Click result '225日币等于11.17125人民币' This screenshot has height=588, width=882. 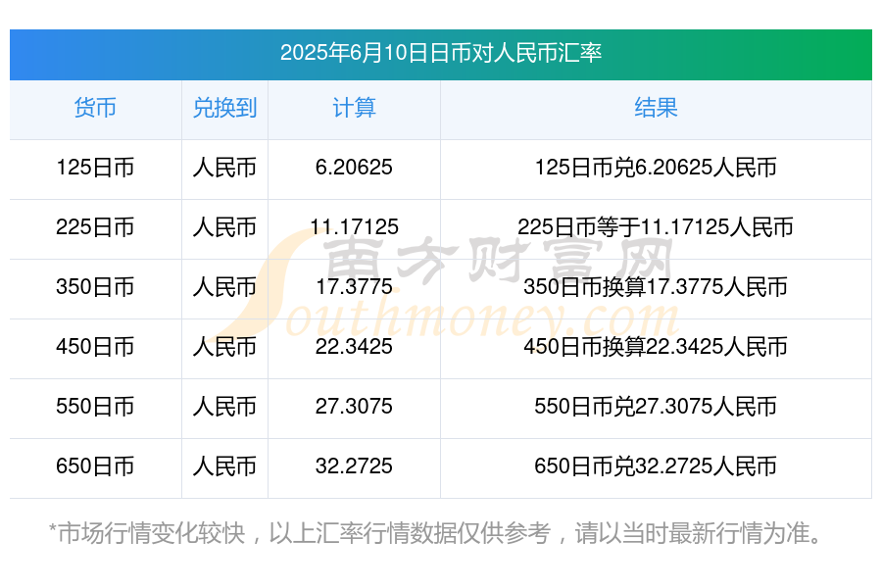656,227
